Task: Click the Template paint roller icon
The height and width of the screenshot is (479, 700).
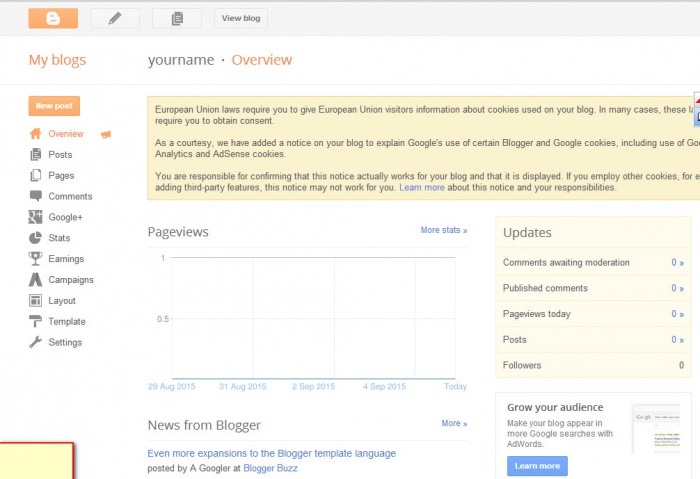Action: 36,322
